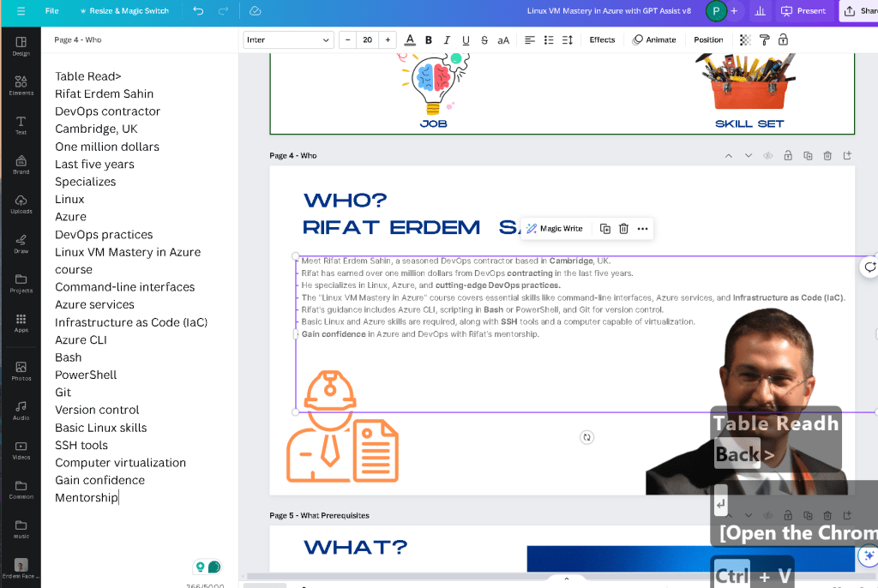Open the Animate options
The width and height of the screenshot is (878, 588).
point(654,39)
